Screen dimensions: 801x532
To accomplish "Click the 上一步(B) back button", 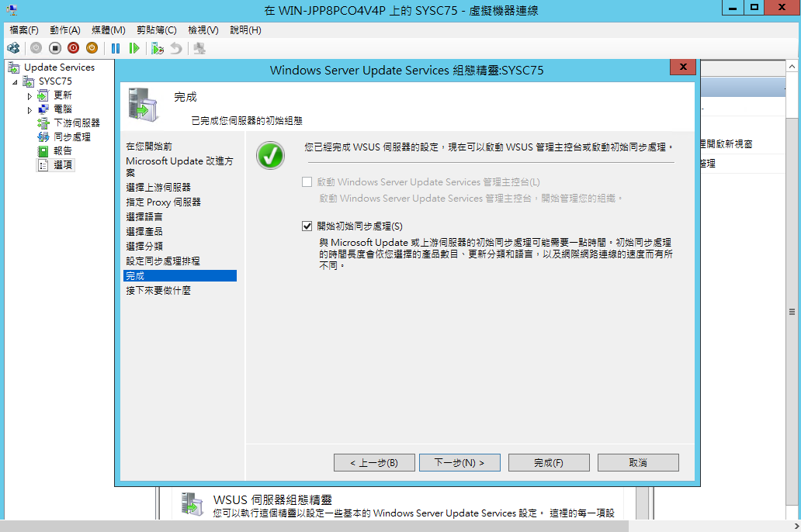I will tap(374, 462).
